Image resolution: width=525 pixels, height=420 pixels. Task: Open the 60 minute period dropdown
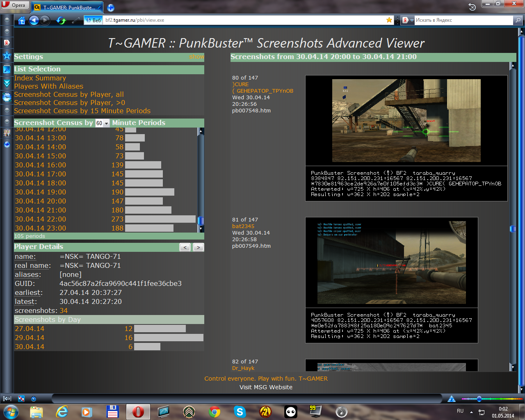click(102, 123)
